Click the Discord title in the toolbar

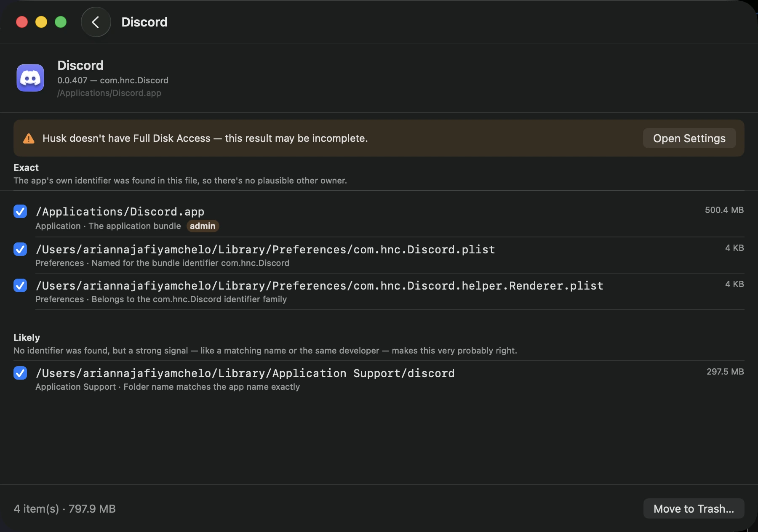pos(144,22)
